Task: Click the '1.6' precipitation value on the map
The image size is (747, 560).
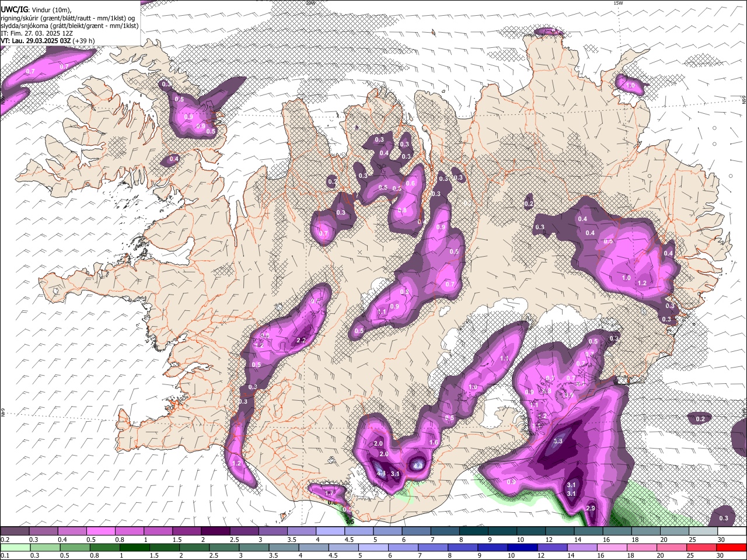Action: coord(434,443)
